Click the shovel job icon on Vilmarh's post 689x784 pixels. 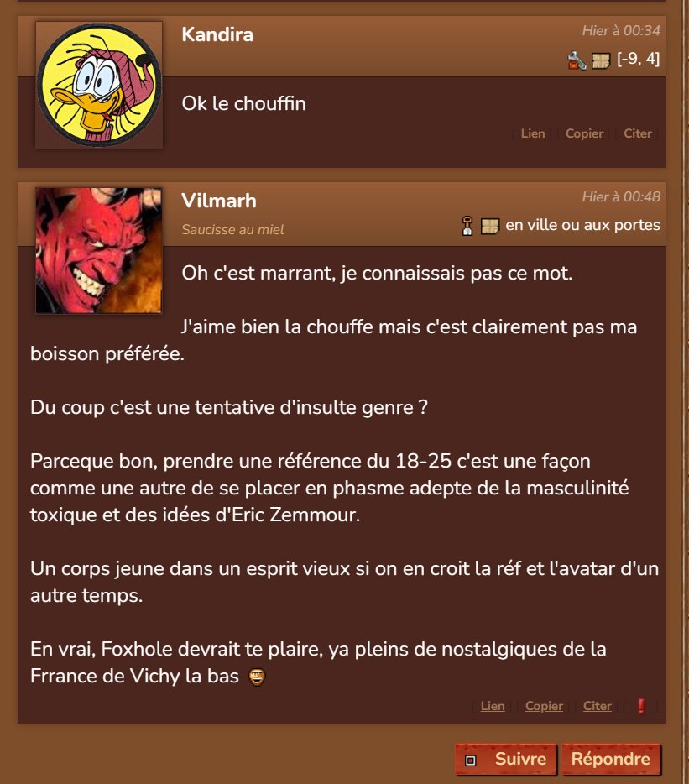[467, 226]
